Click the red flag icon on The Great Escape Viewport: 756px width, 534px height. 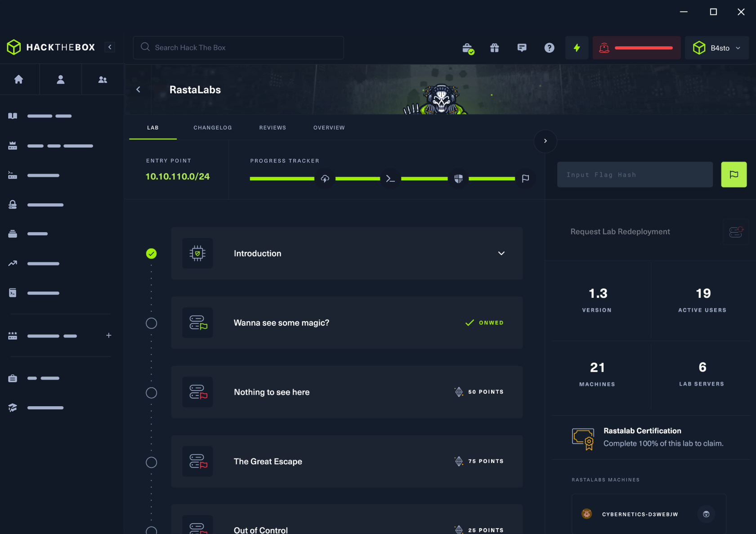tap(197, 461)
